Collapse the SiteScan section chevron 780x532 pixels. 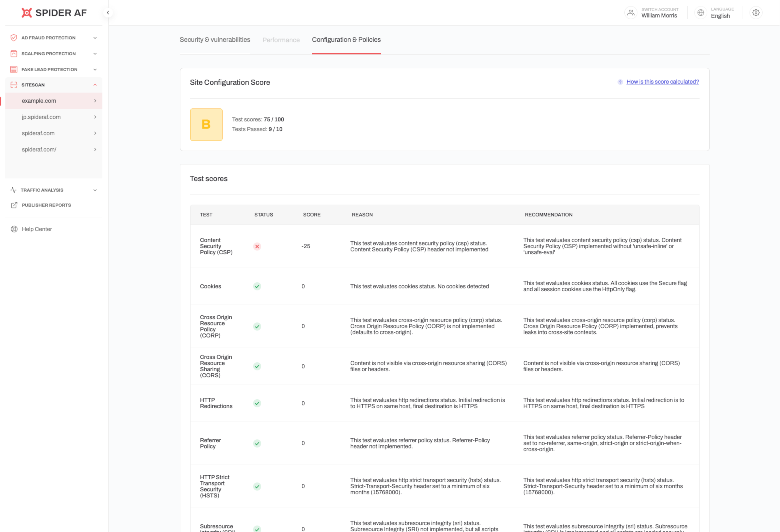[x=95, y=85]
